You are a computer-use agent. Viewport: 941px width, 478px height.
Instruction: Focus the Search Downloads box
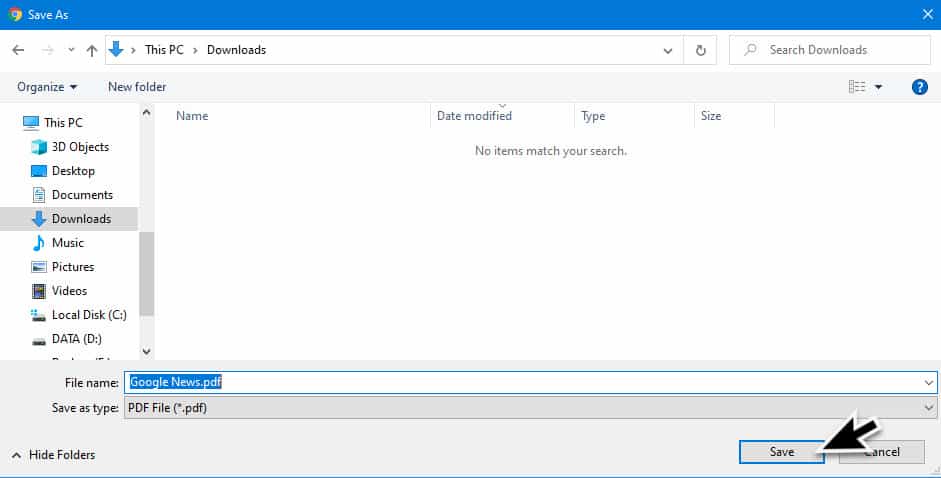point(829,50)
